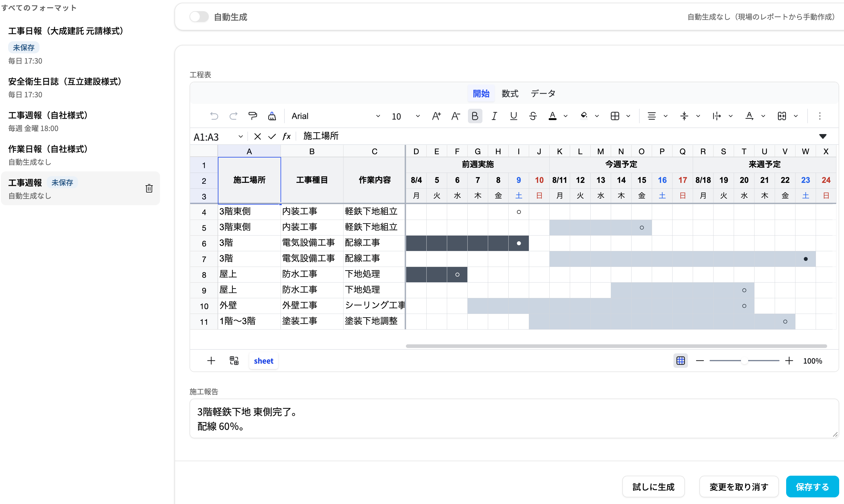This screenshot has height=504, width=844.
Task: Click the merge cells icon
Action: [x=782, y=116]
